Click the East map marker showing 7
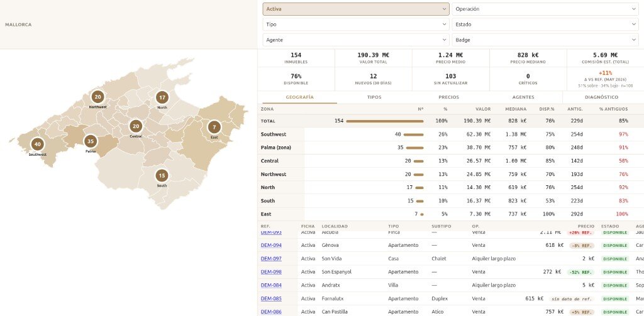Viewport: 644px width, 316px height. coord(214,128)
